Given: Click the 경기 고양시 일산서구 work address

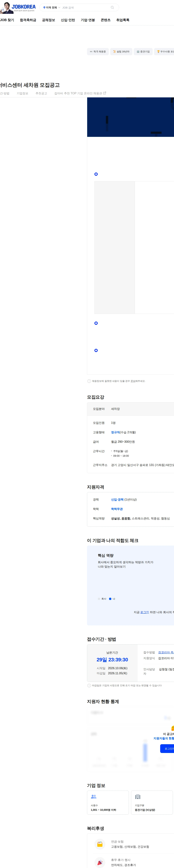Looking at the screenshot, I should pos(142,465).
